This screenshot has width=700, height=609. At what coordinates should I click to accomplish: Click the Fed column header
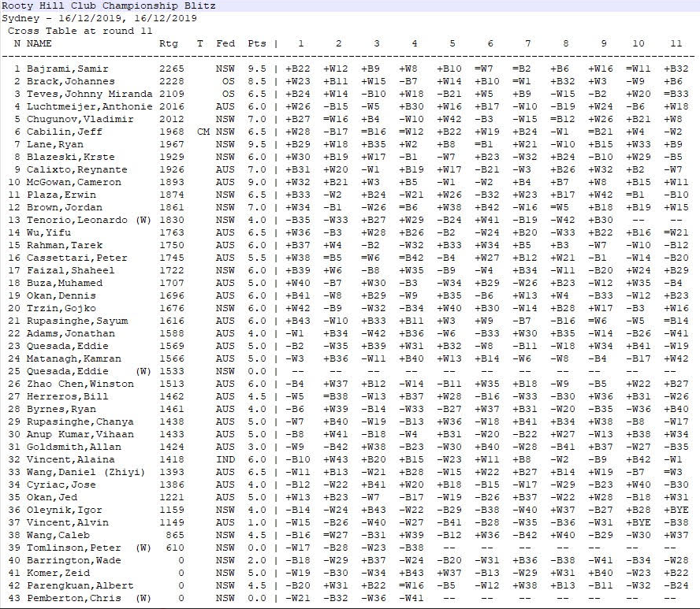pos(225,44)
